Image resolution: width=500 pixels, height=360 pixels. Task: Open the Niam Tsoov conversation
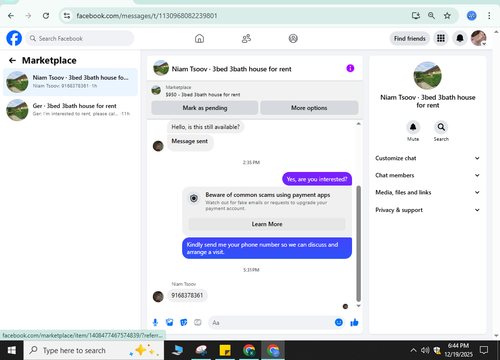[70, 82]
